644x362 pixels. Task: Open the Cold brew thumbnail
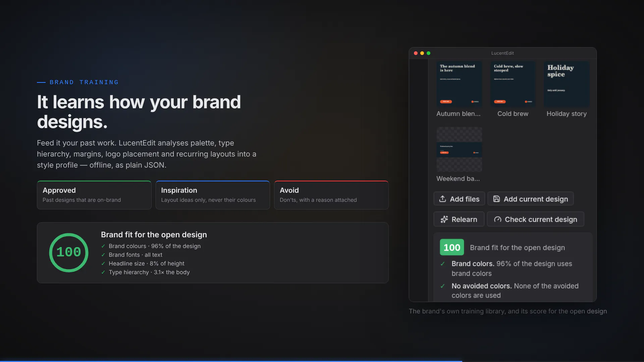pyautogui.click(x=513, y=84)
